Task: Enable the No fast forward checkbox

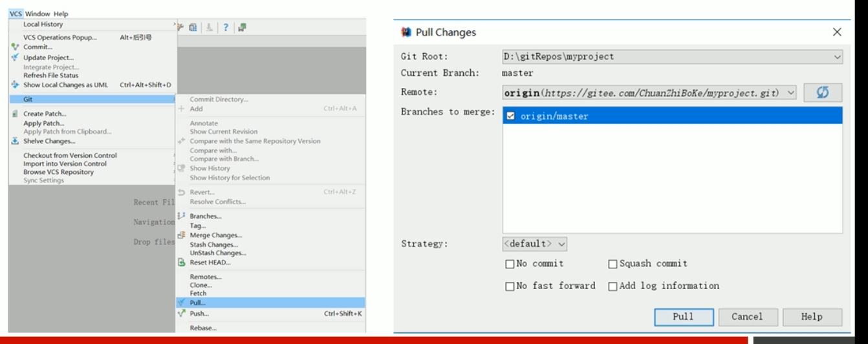Action: tap(510, 286)
